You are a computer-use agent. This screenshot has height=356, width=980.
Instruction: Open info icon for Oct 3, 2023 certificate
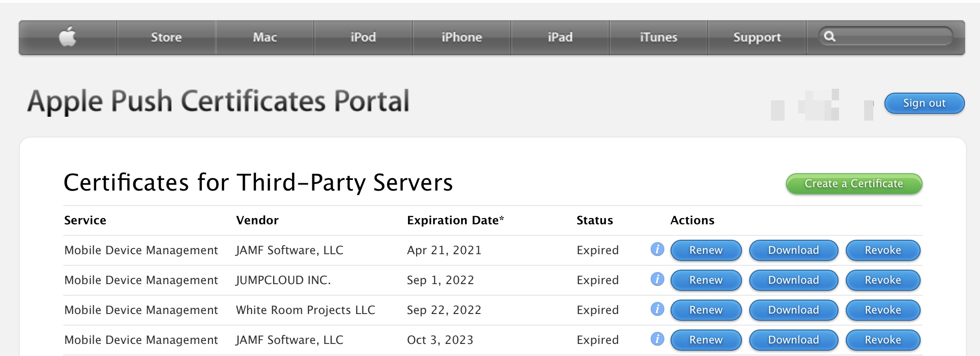(657, 339)
